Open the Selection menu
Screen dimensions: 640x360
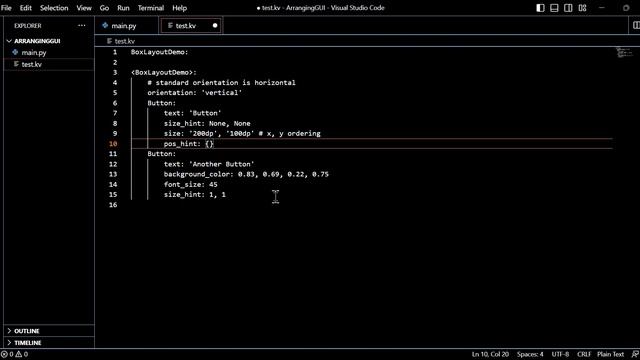point(54,8)
